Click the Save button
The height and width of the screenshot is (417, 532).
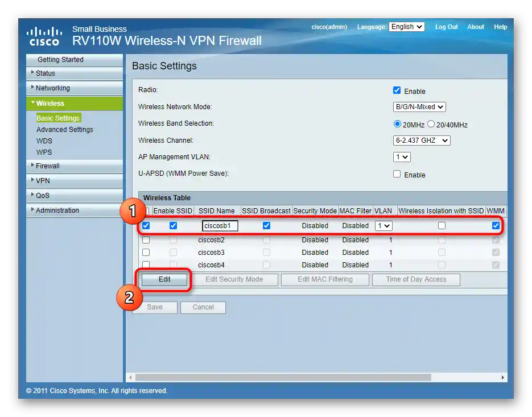[x=155, y=307]
